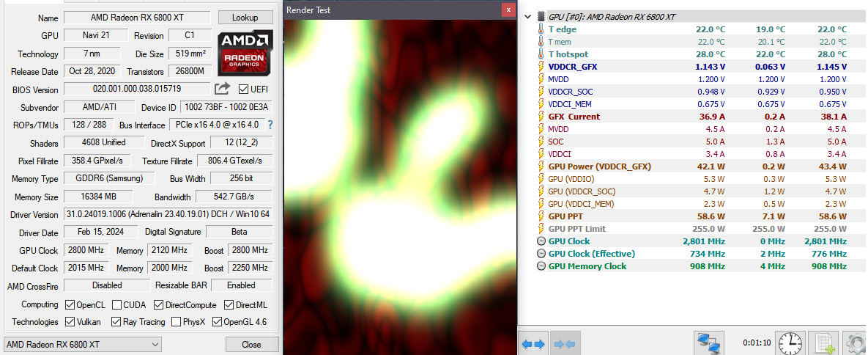Click the lightning icon beside GPU Power (VDDCR_GFX)

tap(541, 166)
